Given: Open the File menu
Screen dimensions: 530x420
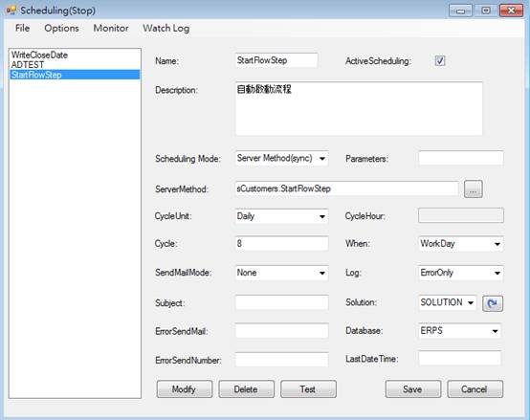Looking at the screenshot, I should point(22,28).
